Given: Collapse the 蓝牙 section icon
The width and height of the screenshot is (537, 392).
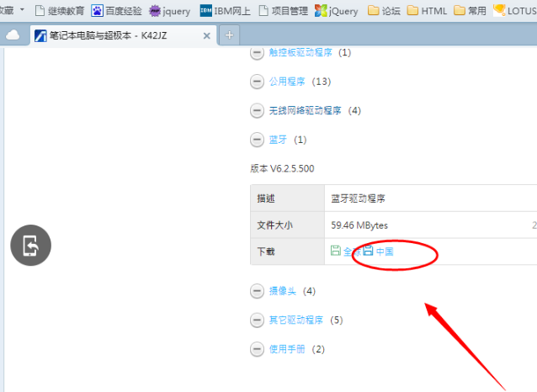Looking at the screenshot, I should [x=257, y=140].
